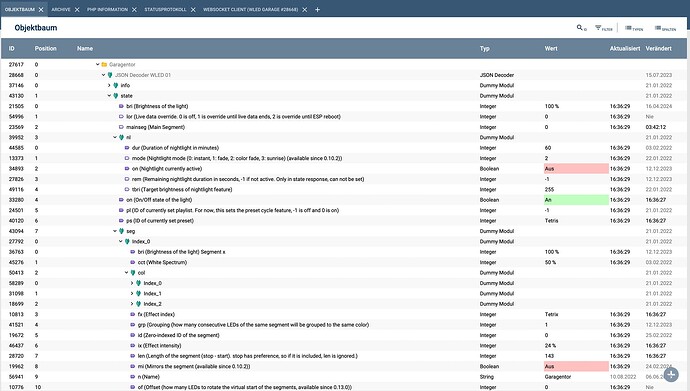Viewport: 690px width, 391px height.
Task: Sort by the Name column header
Action: pos(85,48)
